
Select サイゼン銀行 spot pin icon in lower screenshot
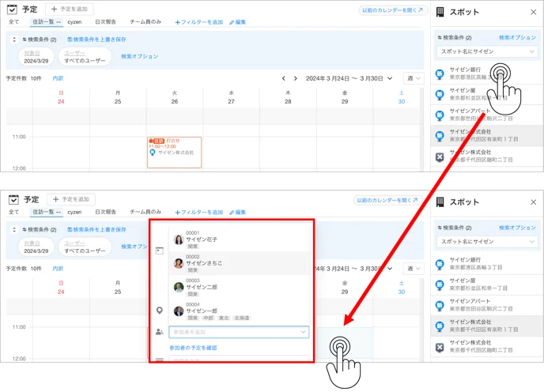(440, 264)
